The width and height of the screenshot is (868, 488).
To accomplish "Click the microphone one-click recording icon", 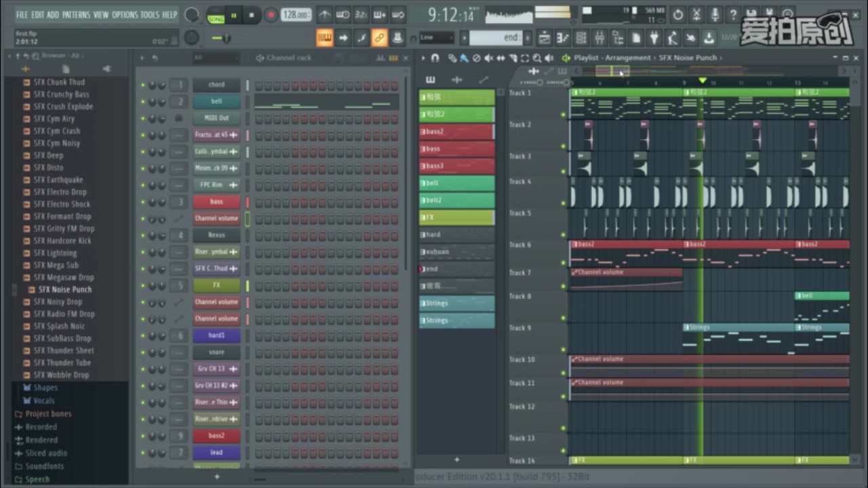I will [x=714, y=14].
